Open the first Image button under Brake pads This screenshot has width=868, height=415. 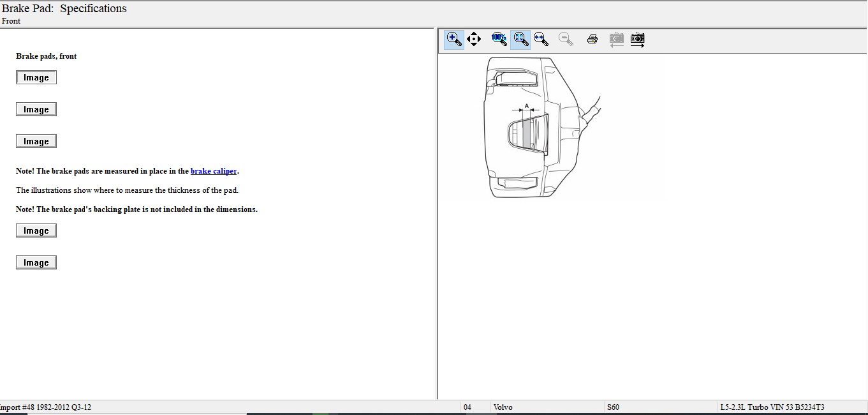point(36,77)
